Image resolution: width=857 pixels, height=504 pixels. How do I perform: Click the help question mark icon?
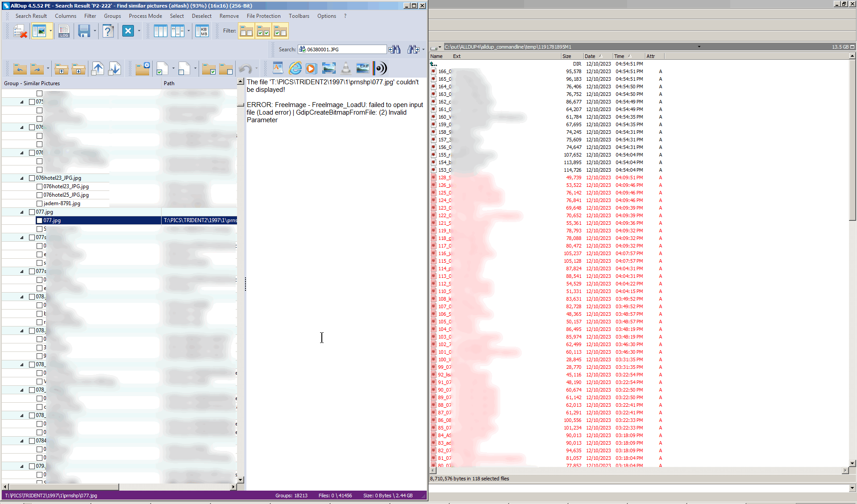pyautogui.click(x=108, y=31)
